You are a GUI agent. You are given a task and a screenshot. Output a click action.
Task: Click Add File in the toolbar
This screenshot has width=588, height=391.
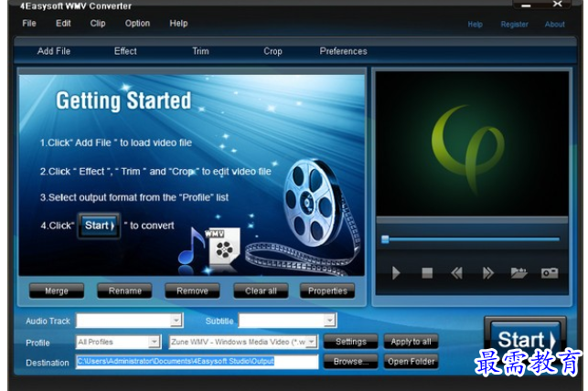(x=54, y=51)
